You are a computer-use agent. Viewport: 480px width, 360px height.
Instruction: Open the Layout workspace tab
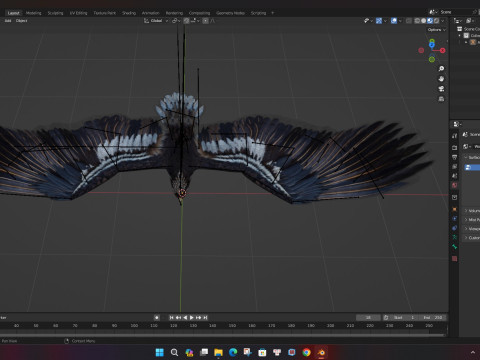pyautogui.click(x=14, y=13)
